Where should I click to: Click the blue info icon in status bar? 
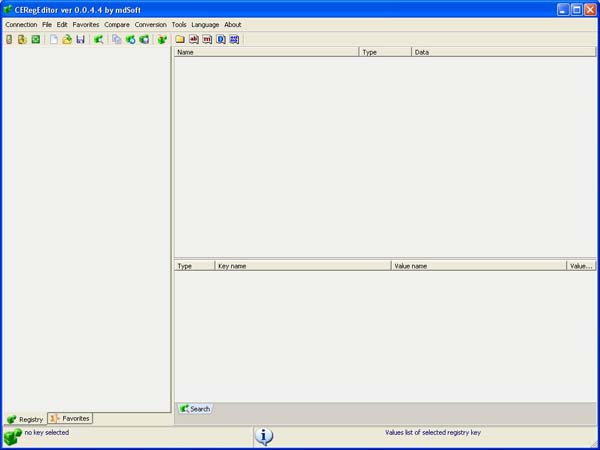click(263, 436)
